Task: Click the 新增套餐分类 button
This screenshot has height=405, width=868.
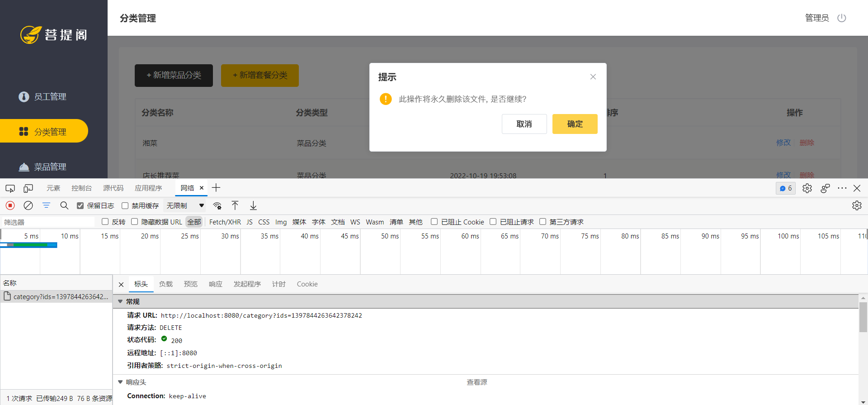Action: point(260,76)
